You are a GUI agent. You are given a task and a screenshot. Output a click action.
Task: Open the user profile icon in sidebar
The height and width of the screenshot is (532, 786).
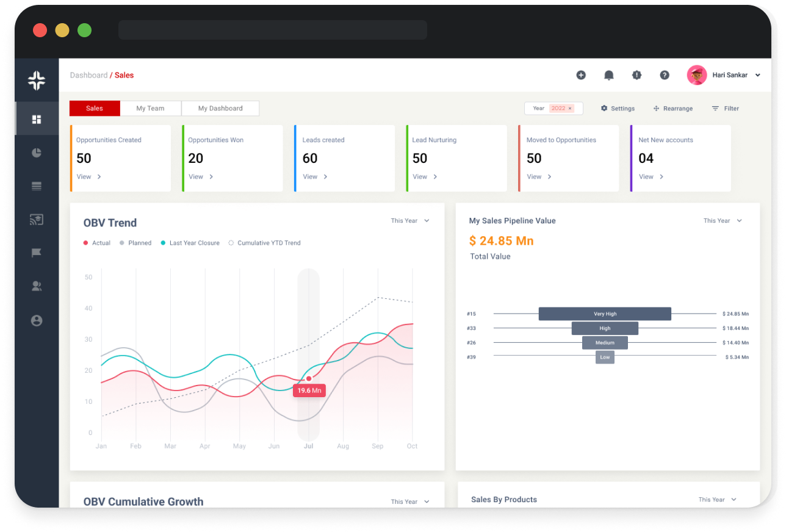(x=37, y=320)
